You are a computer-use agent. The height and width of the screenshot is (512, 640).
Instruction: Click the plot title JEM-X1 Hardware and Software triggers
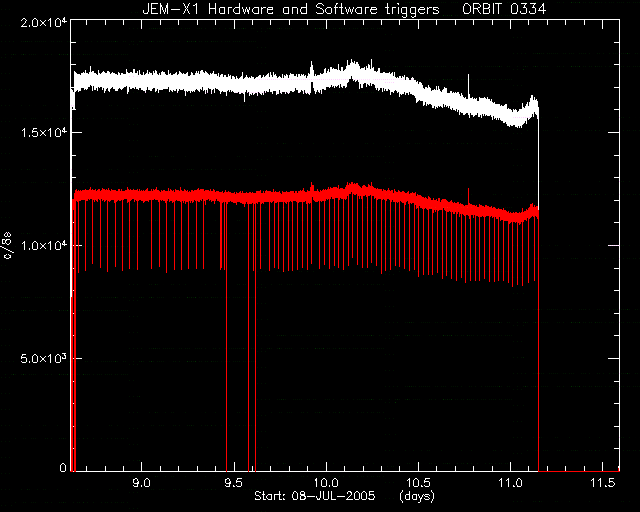pyautogui.click(x=291, y=9)
